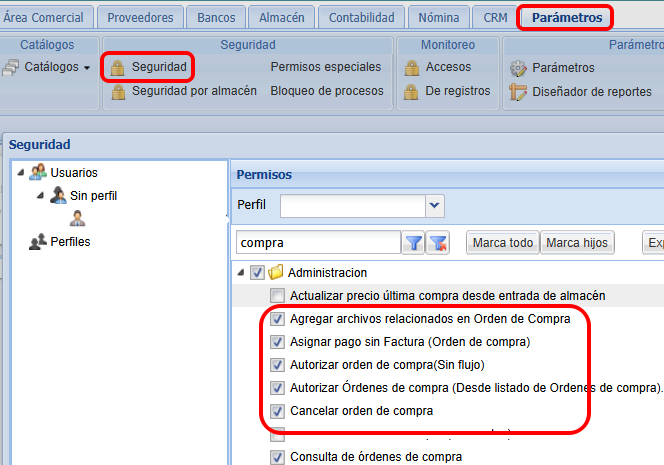Collapse the Administracion permissions node

[x=241, y=272]
